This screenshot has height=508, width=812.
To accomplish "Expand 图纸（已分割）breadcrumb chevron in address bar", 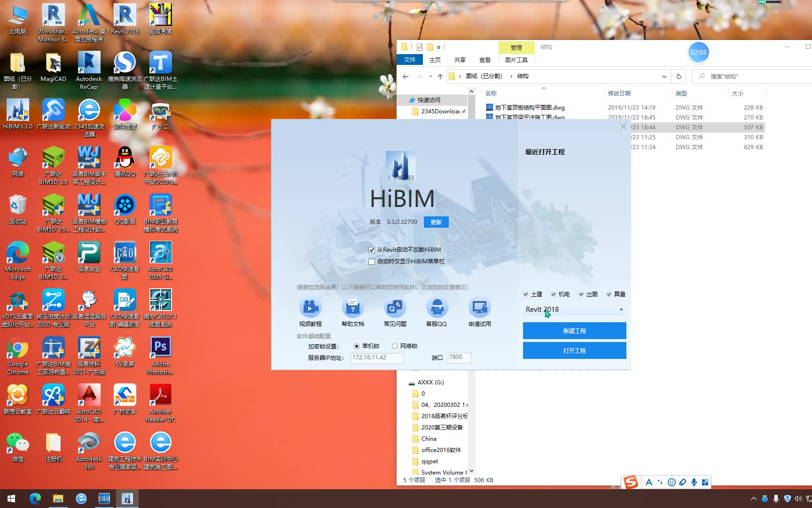I will pyautogui.click(x=511, y=76).
